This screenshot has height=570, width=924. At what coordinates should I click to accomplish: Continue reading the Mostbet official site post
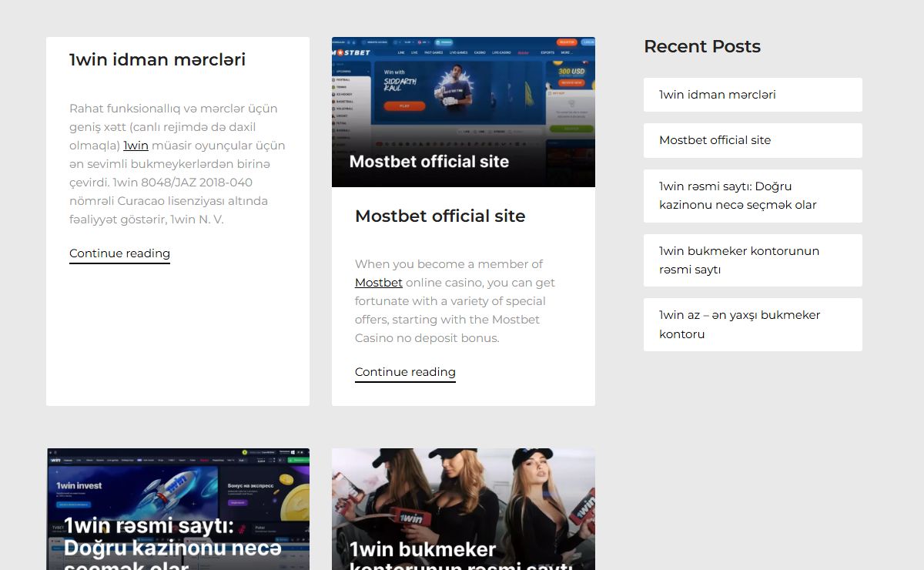405,372
